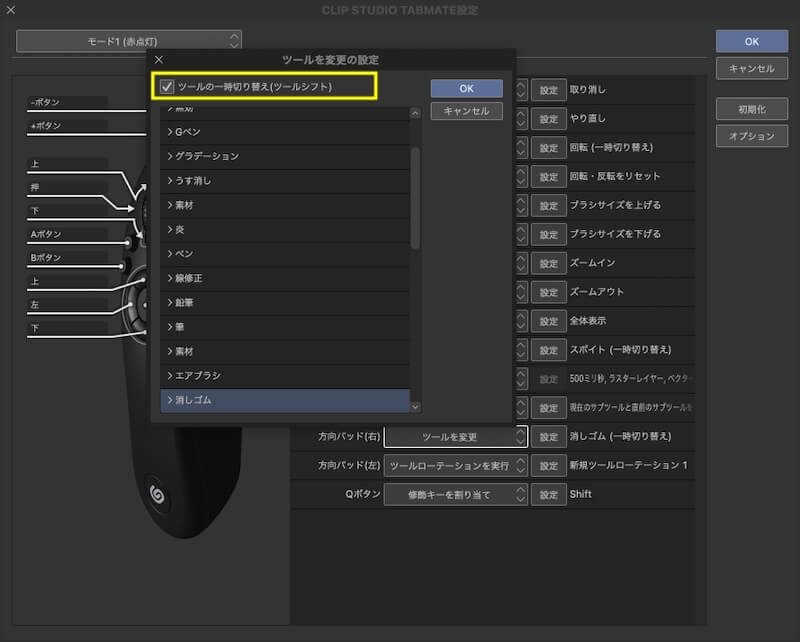Click the 新規ツールローテーション 1 text
The width and height of the screenshot is (800, 642).
(629, 465)
